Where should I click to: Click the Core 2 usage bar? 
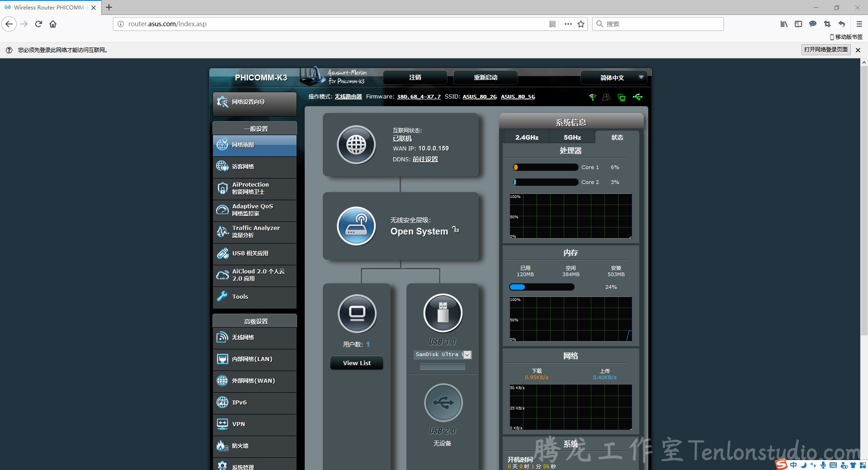point(546,182)
